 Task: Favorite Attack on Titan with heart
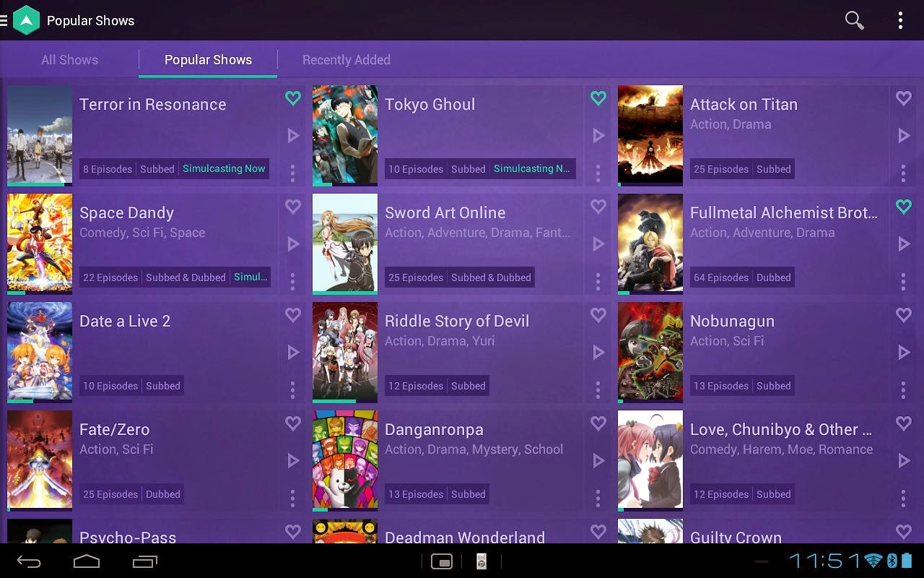(904, 98)
